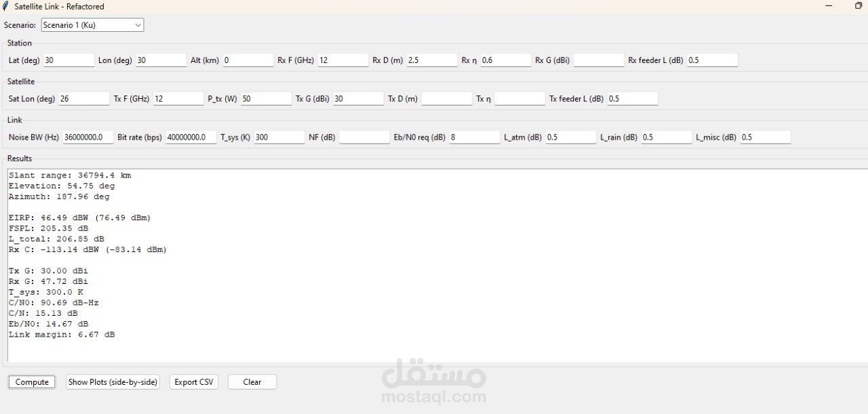The image size is (868, 414).
Task: Click Show Plots (side-by-side)
Action: [x=113, y=381]
